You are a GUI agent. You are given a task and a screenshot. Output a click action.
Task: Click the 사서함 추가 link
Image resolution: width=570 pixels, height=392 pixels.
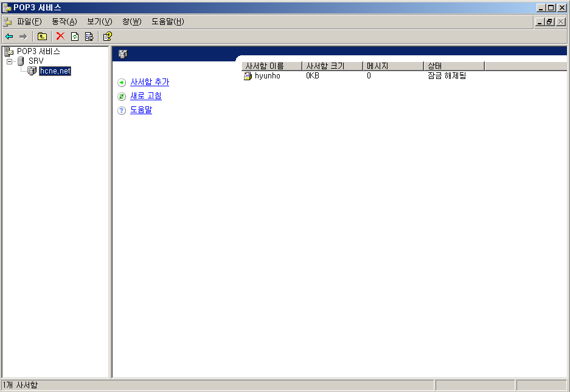click(x=150, y=82)
